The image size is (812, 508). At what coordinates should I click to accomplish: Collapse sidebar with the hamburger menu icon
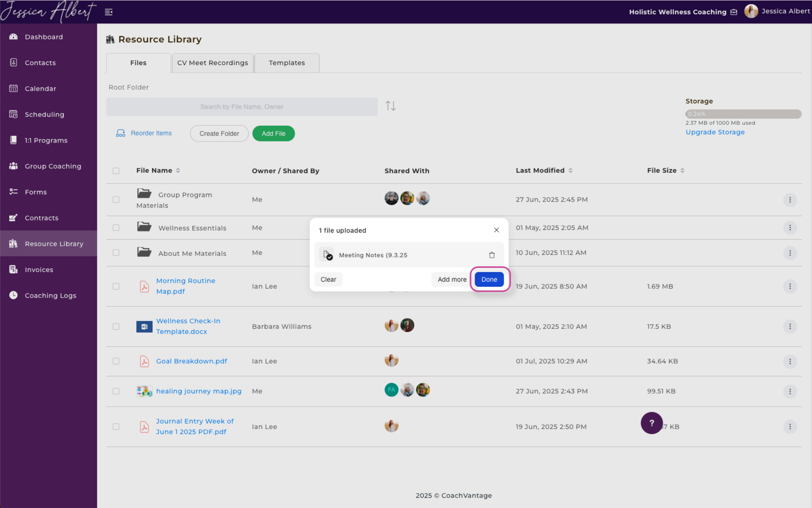click(x=108, y=12)
